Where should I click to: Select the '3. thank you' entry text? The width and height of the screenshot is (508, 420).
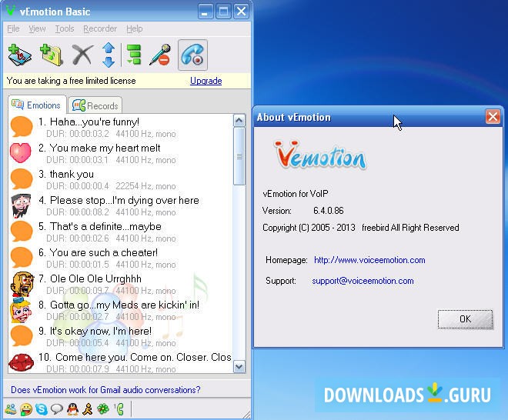[x=66, y=174]
